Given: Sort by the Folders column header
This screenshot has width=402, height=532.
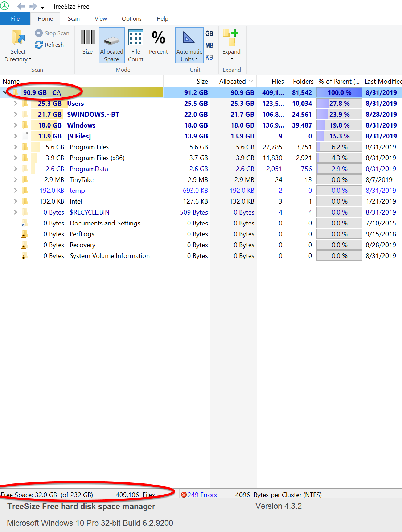Looking at the screenshot, I should [301, 82].
